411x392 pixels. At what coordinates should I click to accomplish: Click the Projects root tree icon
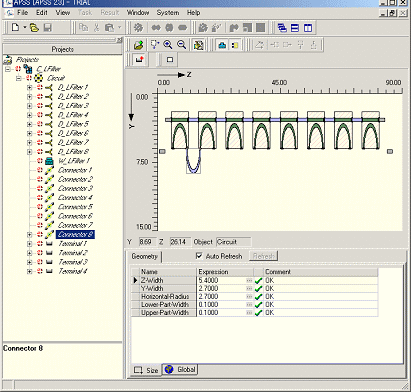click(7, 60)
